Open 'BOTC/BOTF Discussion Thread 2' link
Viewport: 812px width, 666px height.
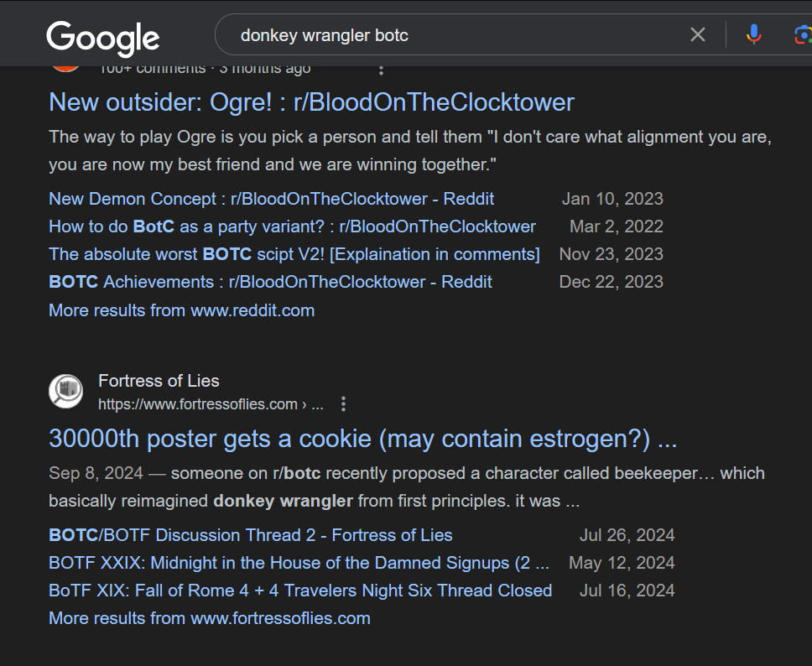coord(251,535)
